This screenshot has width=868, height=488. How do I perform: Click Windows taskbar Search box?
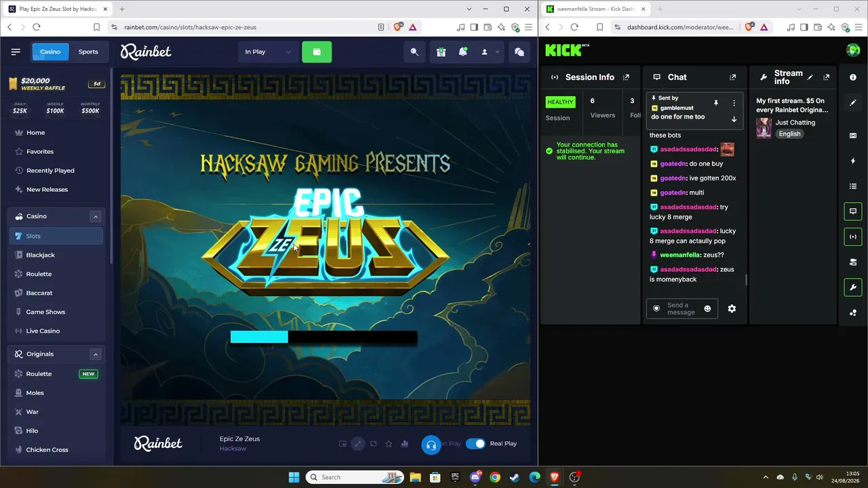(355, 477)
